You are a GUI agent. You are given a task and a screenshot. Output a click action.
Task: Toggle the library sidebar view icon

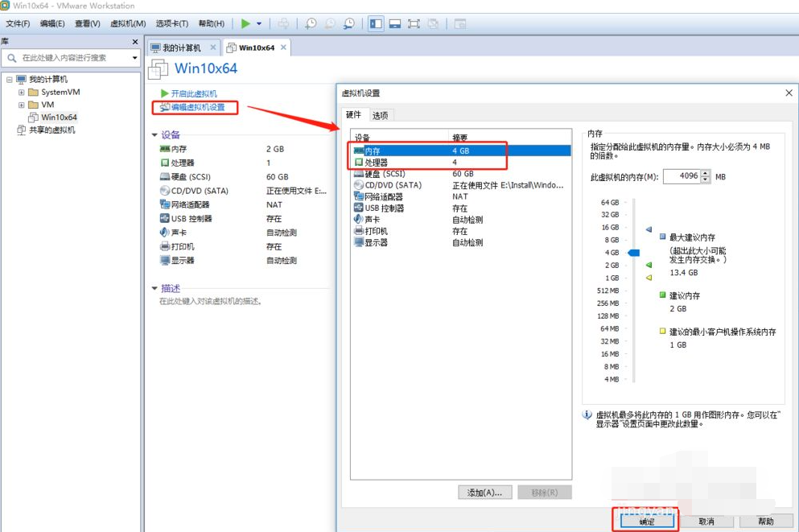tap(376, 24)
